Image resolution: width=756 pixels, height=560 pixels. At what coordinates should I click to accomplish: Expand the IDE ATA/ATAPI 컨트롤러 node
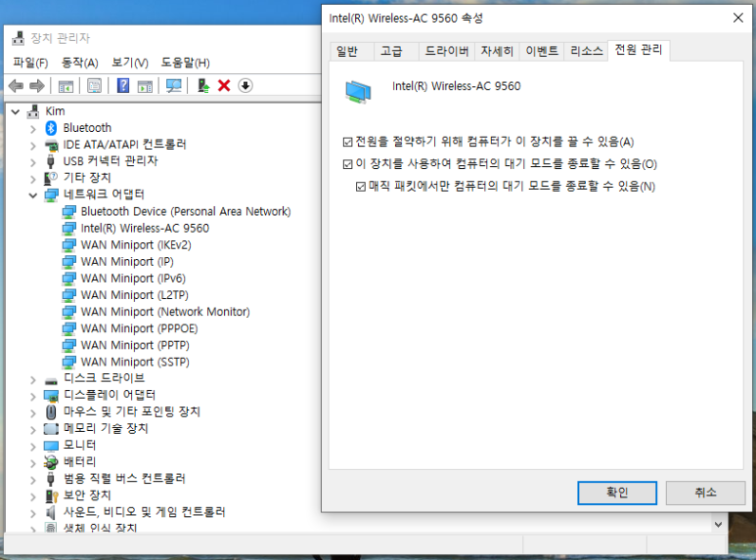32,146
